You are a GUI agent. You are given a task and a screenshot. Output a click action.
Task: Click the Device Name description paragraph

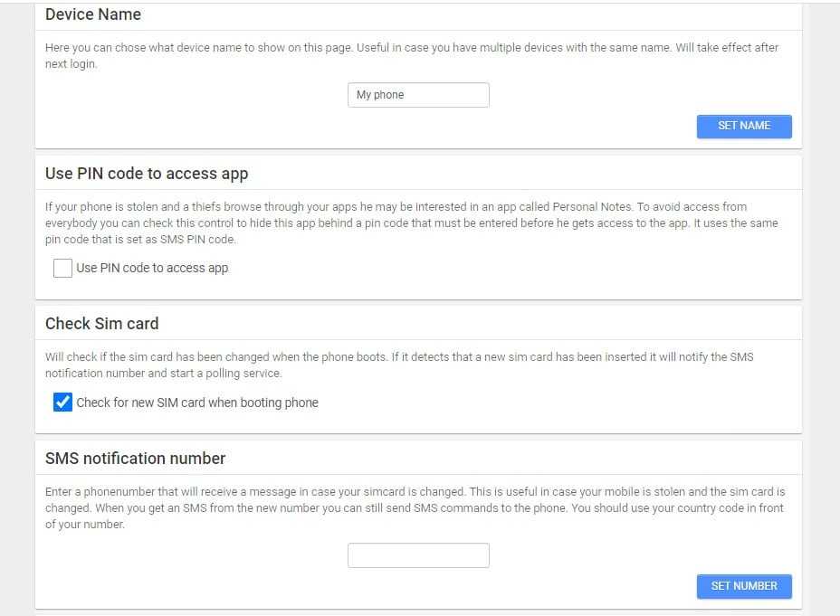[412, 56]
